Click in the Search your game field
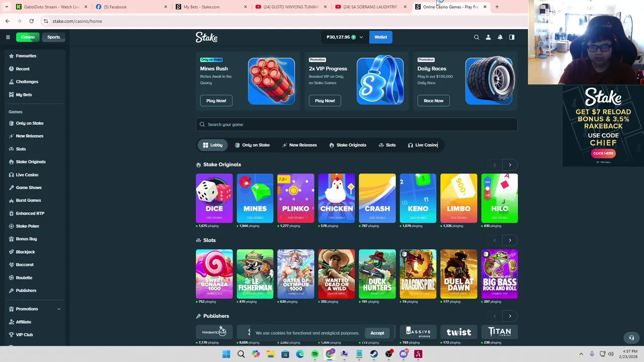The image size is (644, 362). 357,125
